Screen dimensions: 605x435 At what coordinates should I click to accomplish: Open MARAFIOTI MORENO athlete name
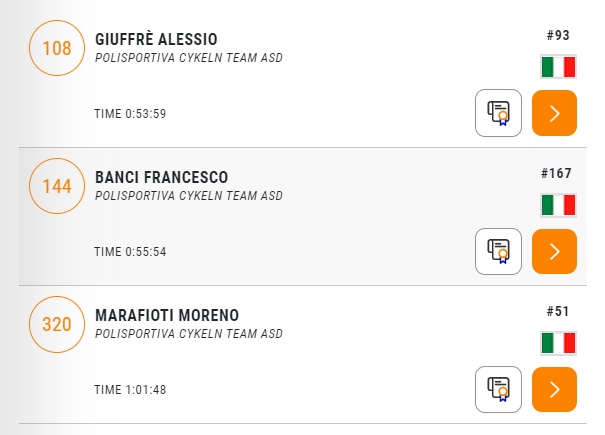(x=167, y=315)
